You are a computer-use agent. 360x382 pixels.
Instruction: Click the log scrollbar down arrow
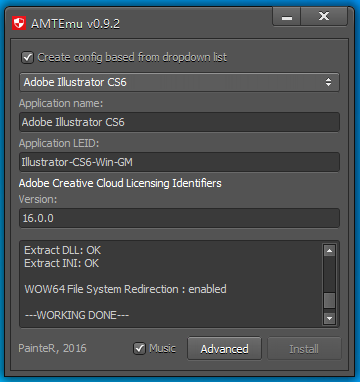click(x=329, y=318)
